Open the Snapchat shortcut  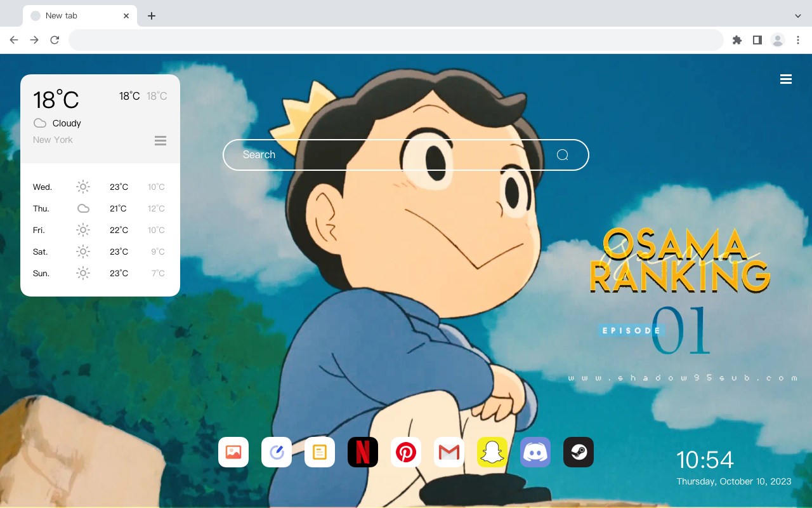point(492,452)
